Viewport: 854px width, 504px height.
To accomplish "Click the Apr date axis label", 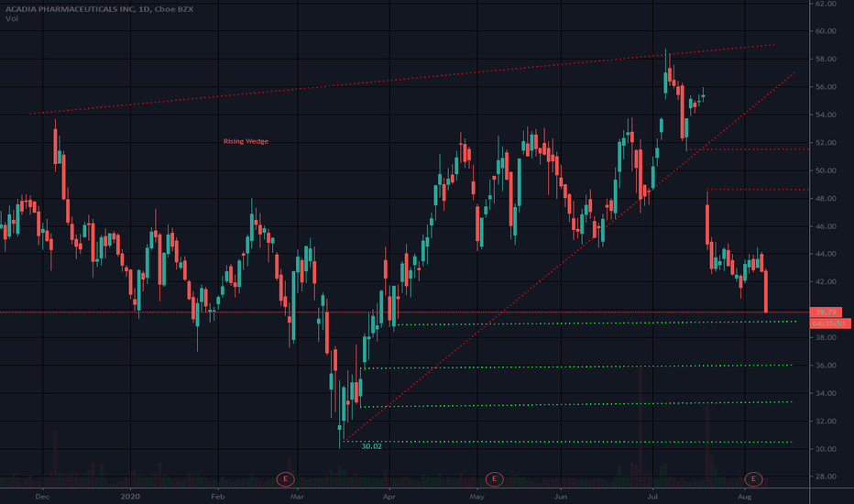I will click(x=389, y=497).
